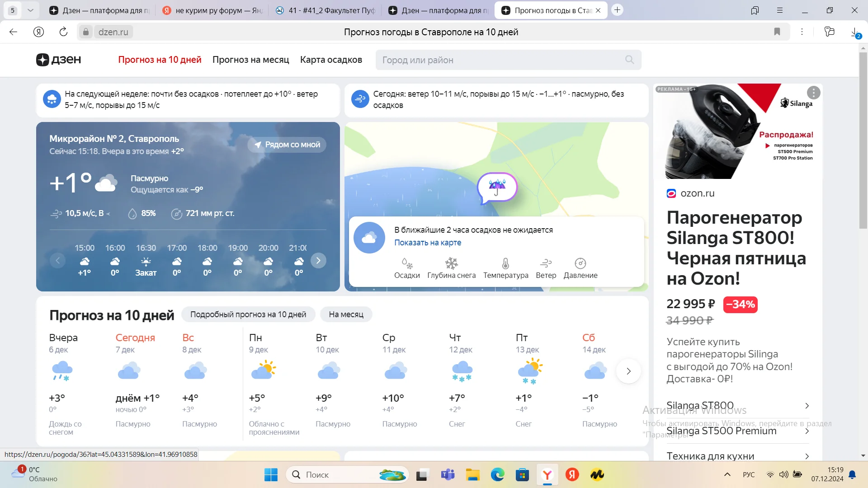
Task: Select the Pressure (Давление) map layer icon
Action: [580, 263]
